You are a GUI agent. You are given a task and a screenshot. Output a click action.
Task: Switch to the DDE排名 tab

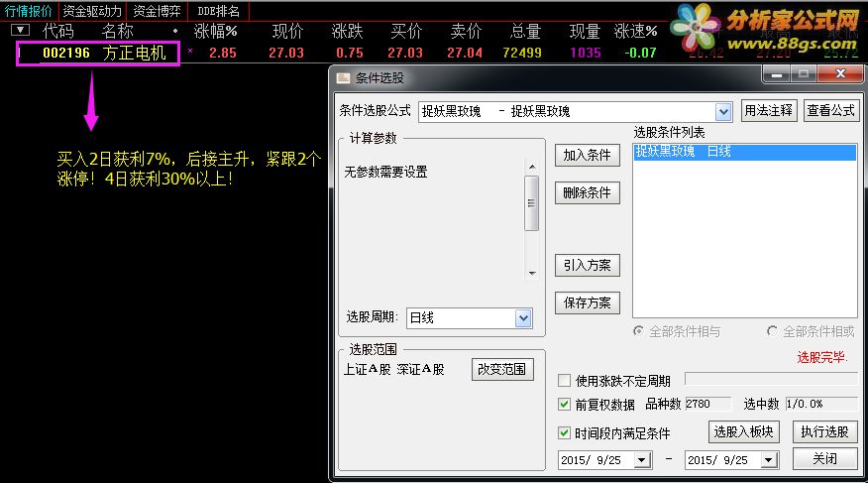218,11
